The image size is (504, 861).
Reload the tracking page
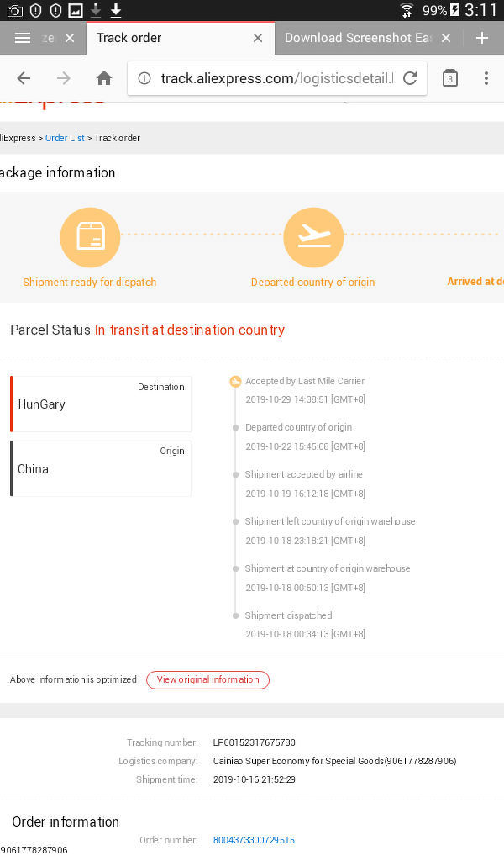click(x=410, y=78)
